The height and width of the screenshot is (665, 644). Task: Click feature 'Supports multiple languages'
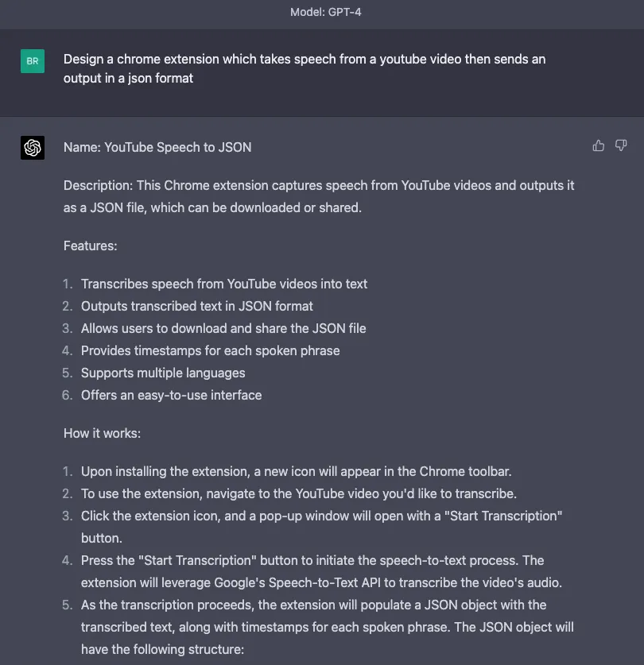163,373
